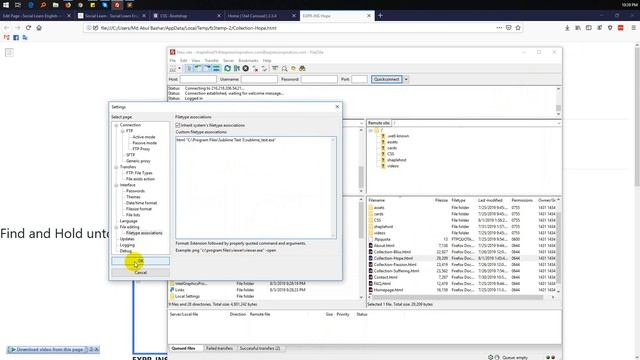This screenshot has height=360, width=640.
Task: Toggle the directory comparison icon
Action: [284, 69]
